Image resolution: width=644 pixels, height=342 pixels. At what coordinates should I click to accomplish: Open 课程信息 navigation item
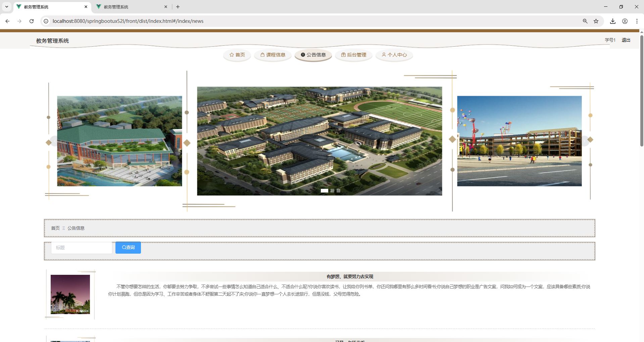coord(273,55)
